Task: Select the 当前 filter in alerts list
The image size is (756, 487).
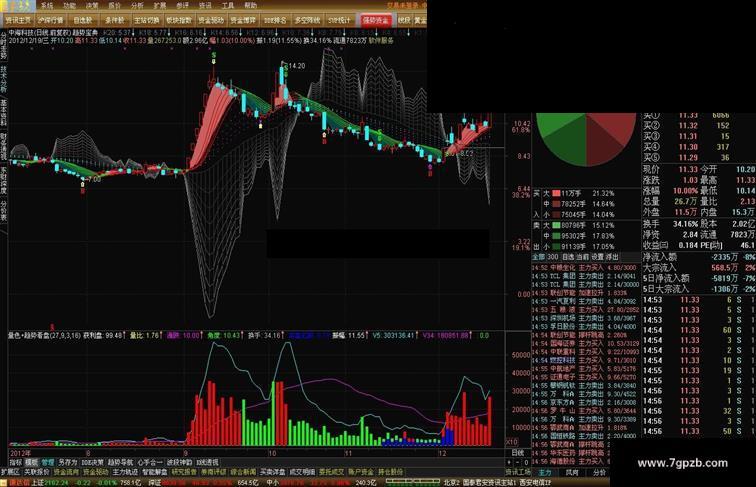Action: [x=583, y=257]
